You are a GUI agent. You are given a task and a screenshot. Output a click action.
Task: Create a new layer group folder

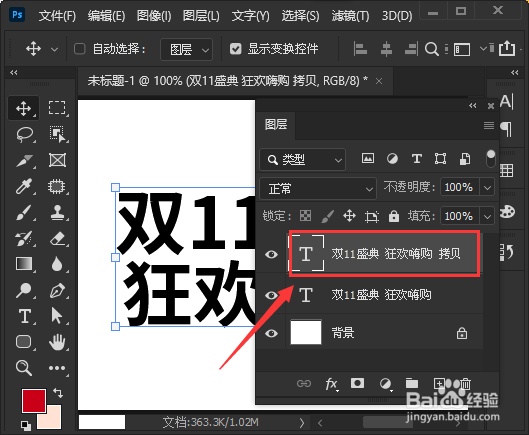click(412, 383)
